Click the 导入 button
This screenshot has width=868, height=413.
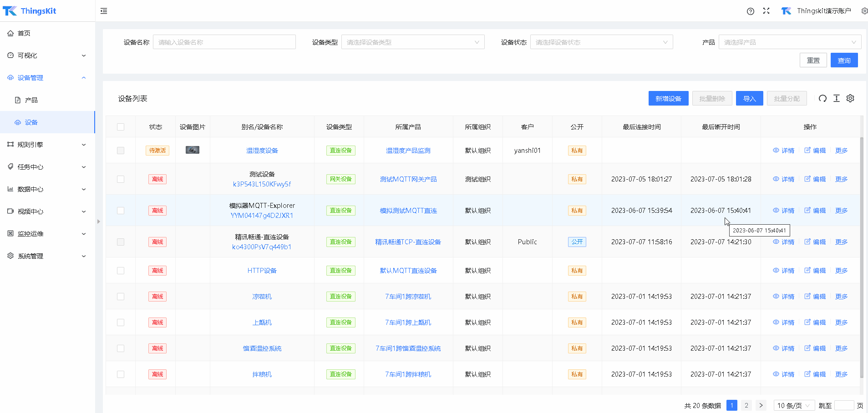[x=750, y=98]
